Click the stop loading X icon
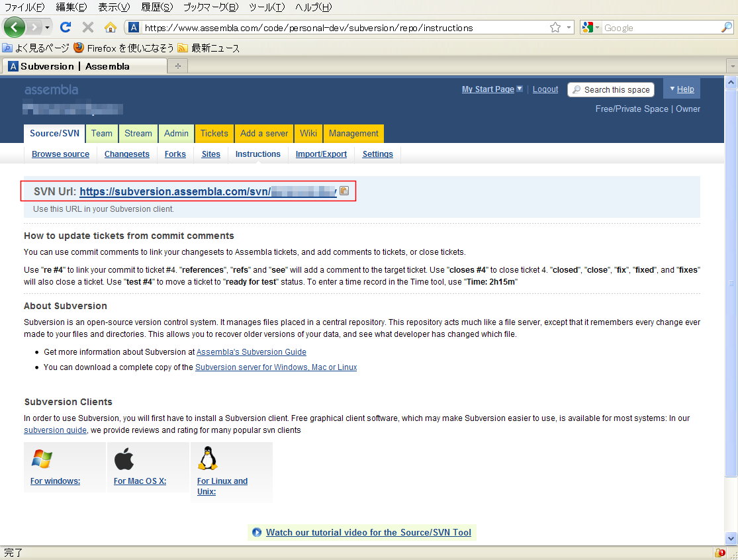738x560 pixels. (87, 27)
